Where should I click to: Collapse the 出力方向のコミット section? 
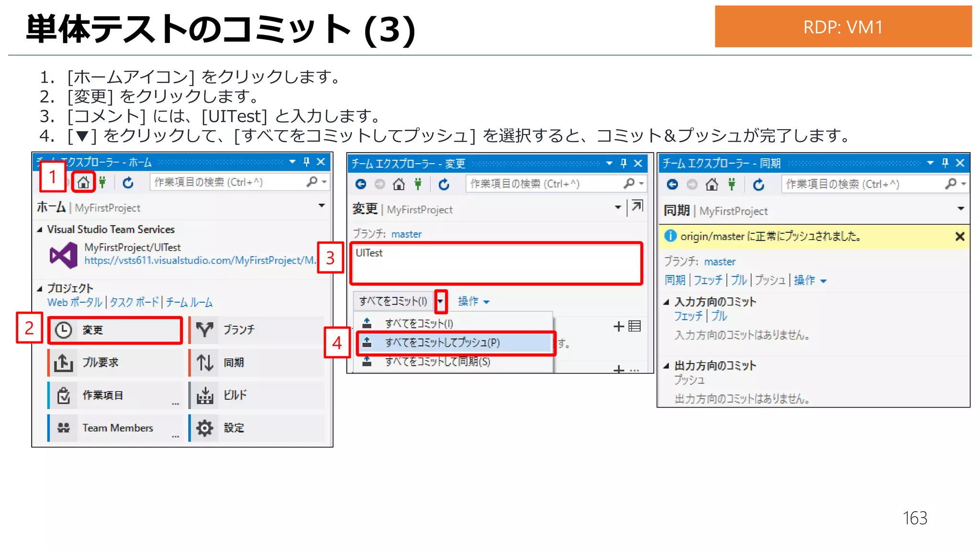[666, 366]
